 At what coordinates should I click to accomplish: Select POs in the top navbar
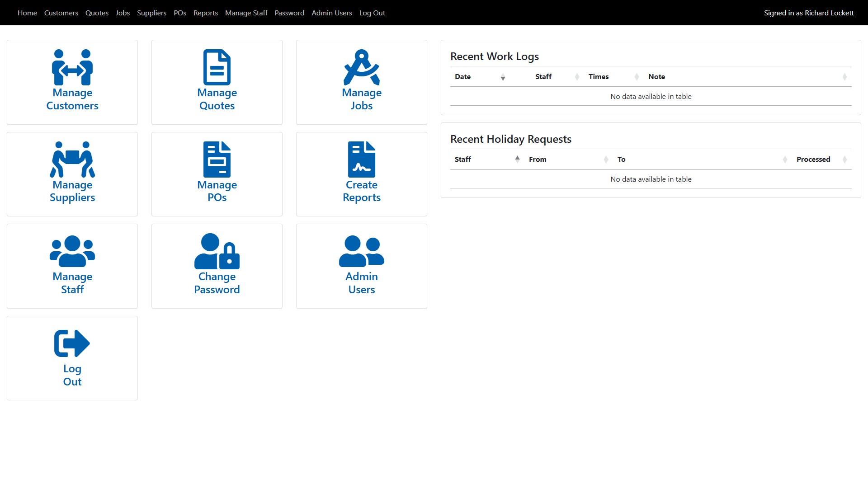pyautogui.click(x=180, y=13)
